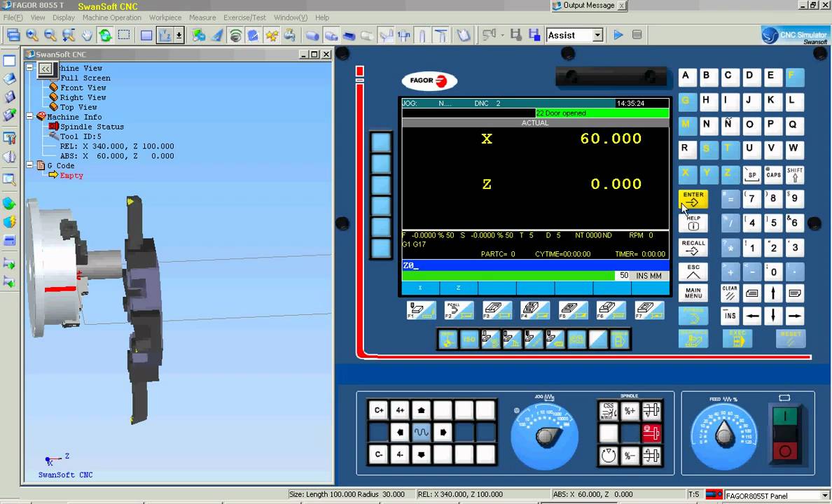832x504 pixels.
Task: Click the yellow ENTER key
Action: (693, 199)
